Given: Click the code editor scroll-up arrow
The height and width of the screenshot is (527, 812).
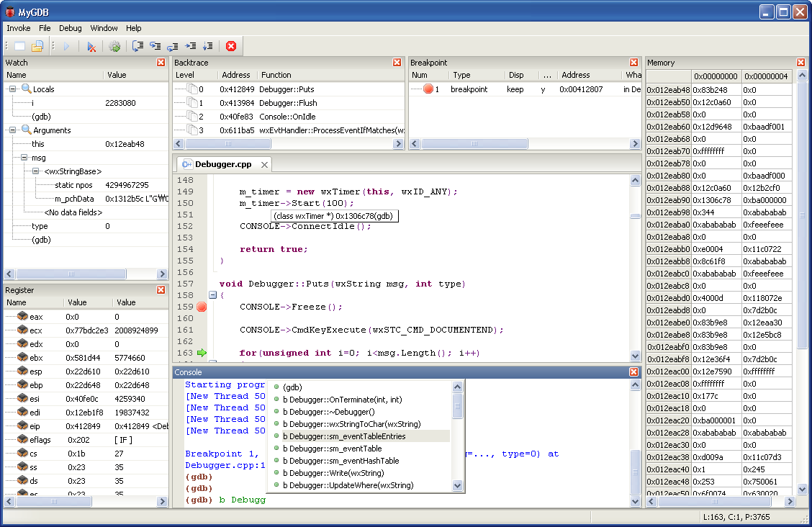Looking at the screenshot, I should point(636,180).
